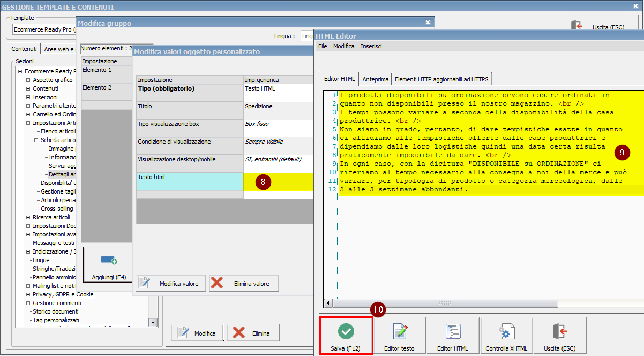Click the Tipo (obbligatorio) row label
The image size is (644, 356).
click(x=190, y=93)
